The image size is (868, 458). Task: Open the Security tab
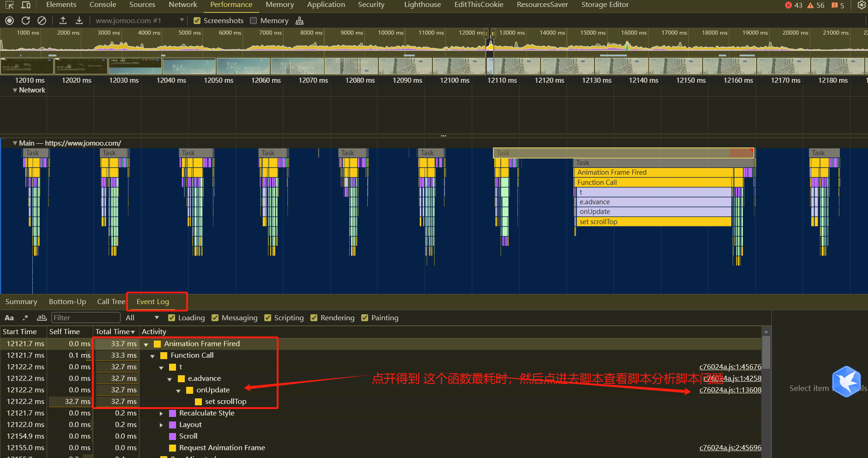[371, 5]
